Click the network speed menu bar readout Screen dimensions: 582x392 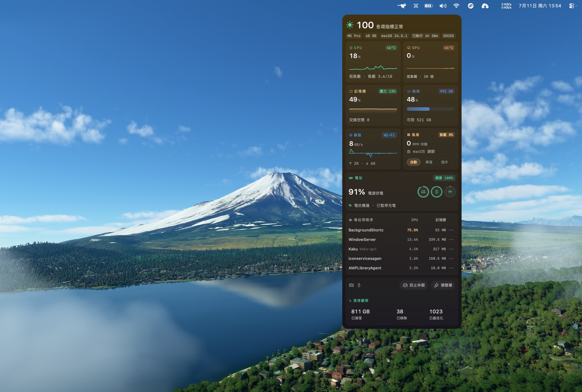coord(506,6)
